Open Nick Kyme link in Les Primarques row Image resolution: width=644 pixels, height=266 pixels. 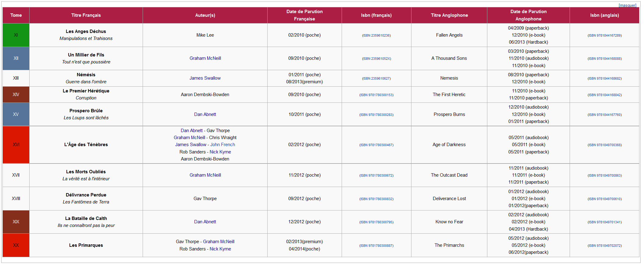(220, 249)
